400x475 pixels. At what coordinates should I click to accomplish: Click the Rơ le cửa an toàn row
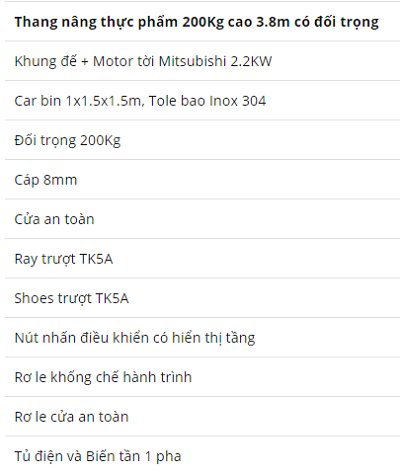[x=202, y=416]
